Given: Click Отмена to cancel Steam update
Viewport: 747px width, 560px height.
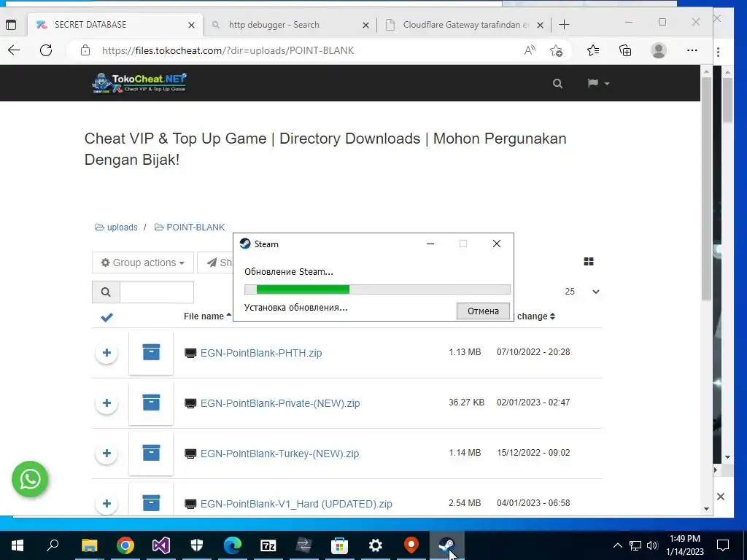Looking at the screenshot, I should point(483,311).
